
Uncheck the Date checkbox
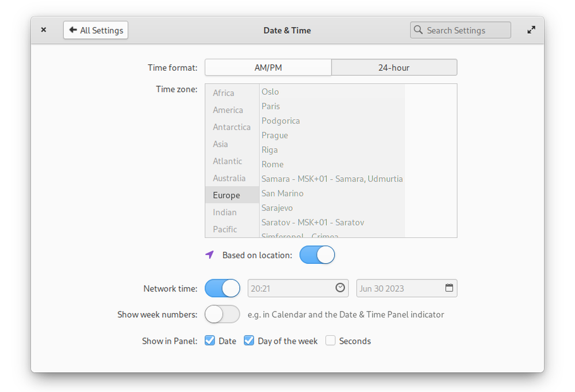[x=210, y=341]
